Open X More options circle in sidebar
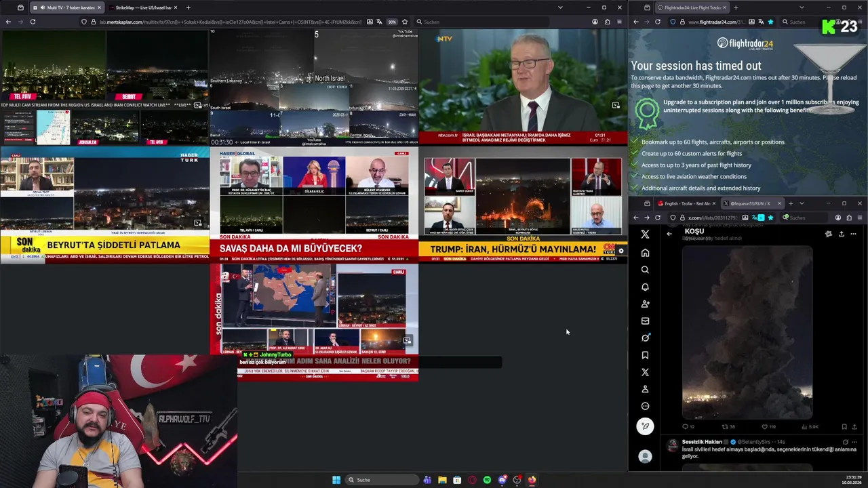This screenshot has height=488, width=868. pos(645,406)
